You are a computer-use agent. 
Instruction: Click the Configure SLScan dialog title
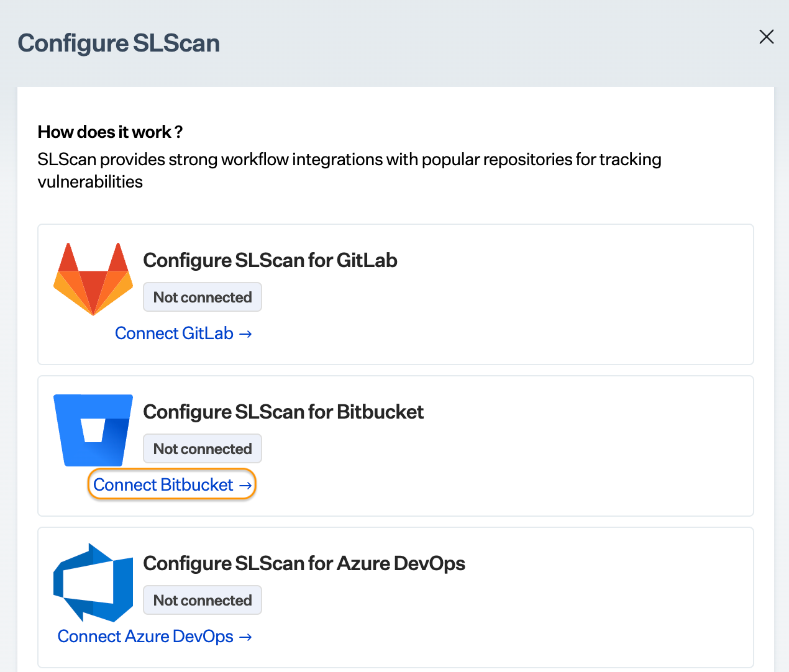[x=119, y=43]
